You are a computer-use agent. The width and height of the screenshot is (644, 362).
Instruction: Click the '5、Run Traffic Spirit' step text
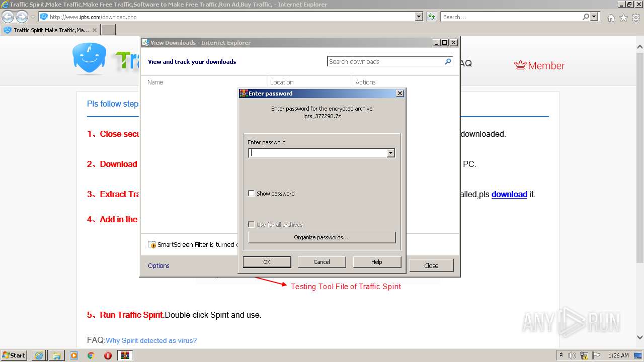pyautogui.click(x=126, y=315)
